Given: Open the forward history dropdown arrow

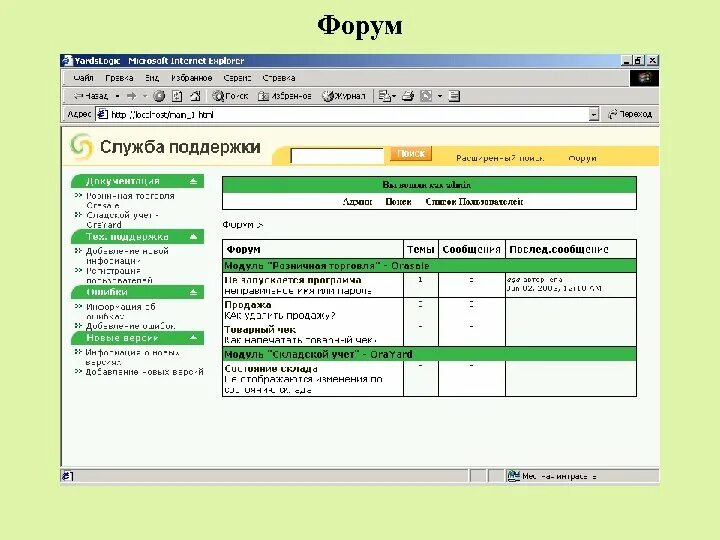Looking at the screenshot, I should point(145,96).
